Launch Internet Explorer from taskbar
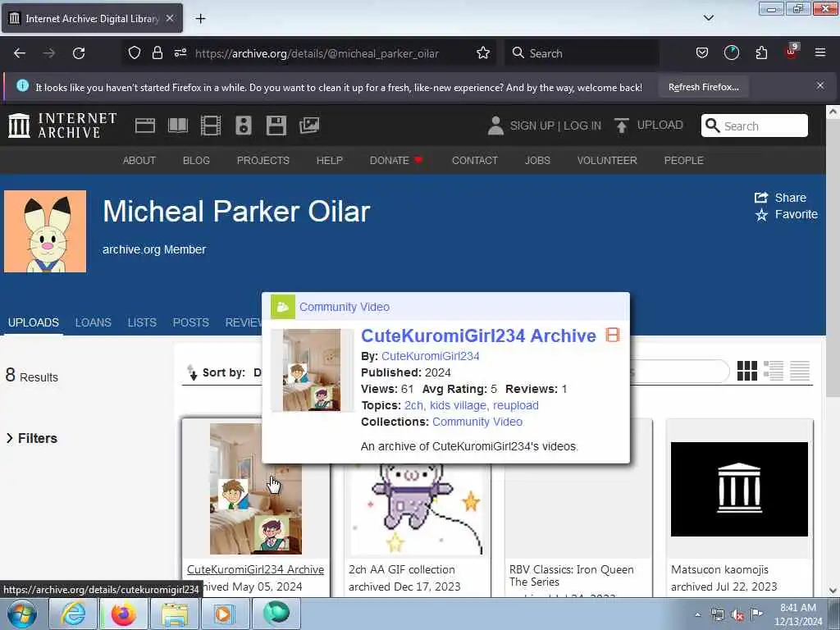 pos(73,614)
